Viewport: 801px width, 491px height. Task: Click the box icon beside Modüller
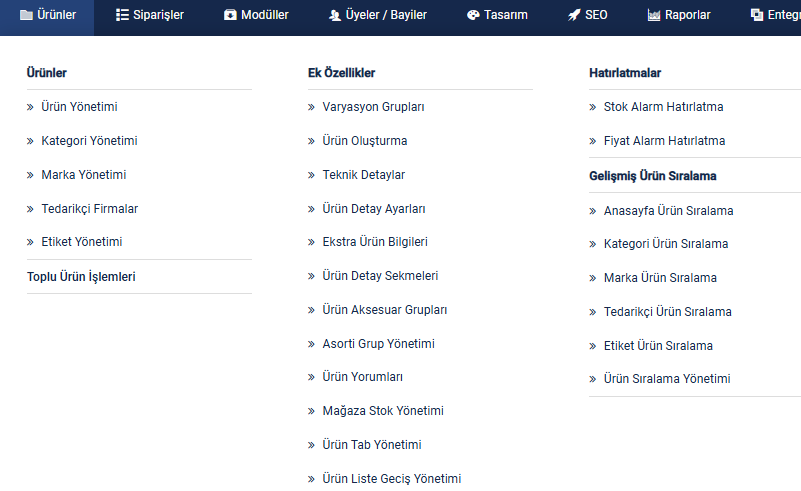click(x=230, y=15)
